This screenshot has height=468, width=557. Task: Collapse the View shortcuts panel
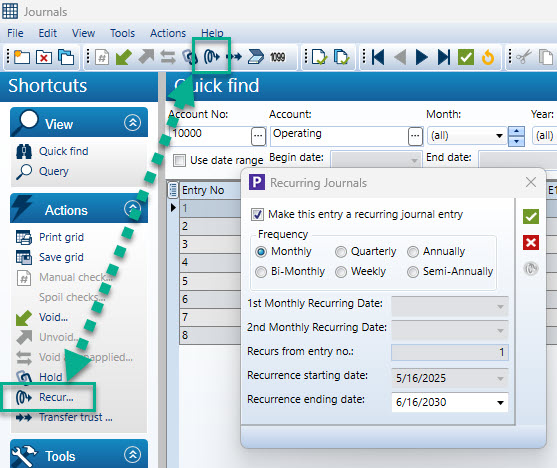[132, 123]
